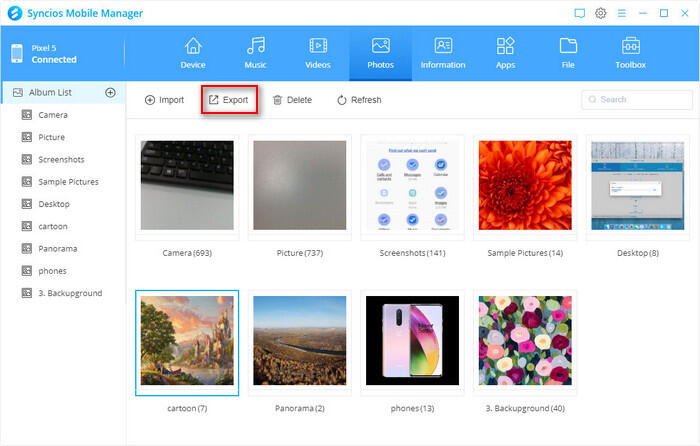
Task: Click the Import button
Action: (164, 100)
